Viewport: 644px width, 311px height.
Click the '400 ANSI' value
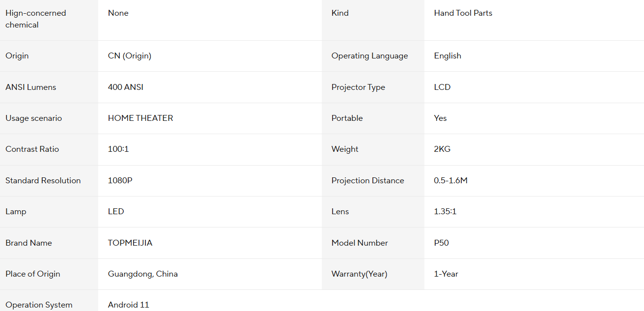point(126,87)
